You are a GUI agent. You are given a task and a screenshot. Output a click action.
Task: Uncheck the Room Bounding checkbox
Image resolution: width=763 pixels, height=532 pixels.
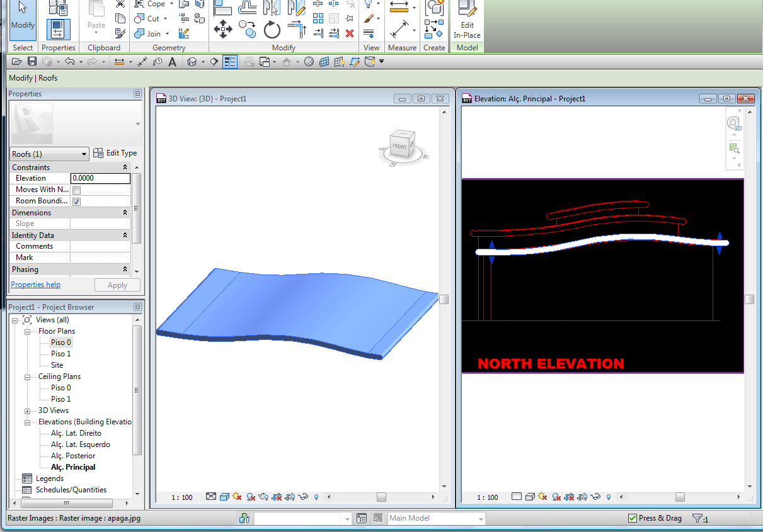pos(76,201)
